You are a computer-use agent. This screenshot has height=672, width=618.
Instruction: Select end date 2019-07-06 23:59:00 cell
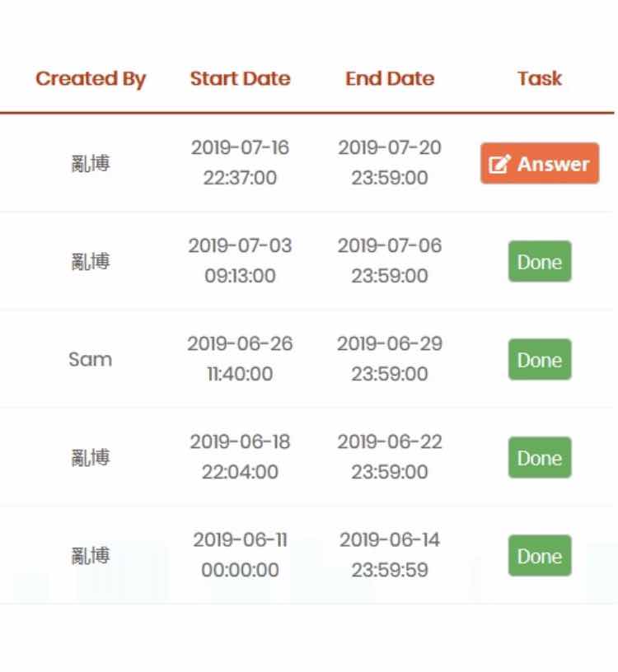(390, 261)
